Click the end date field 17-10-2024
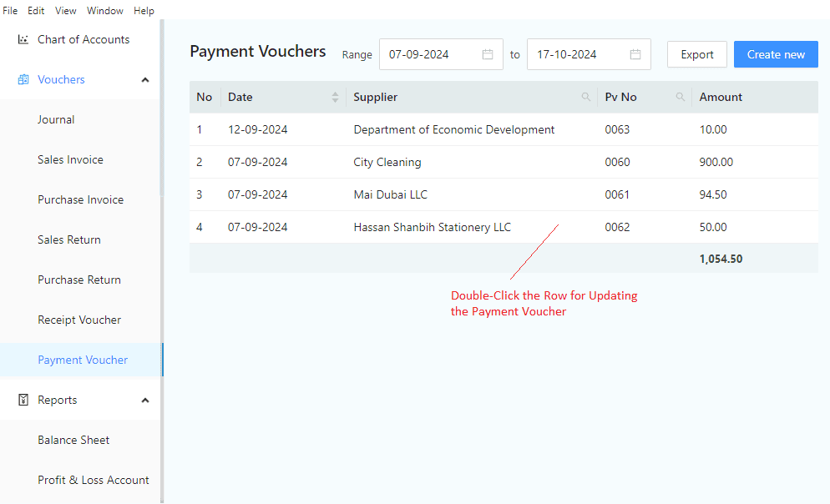This screenshot has width=830, height=504. (589, 54)
